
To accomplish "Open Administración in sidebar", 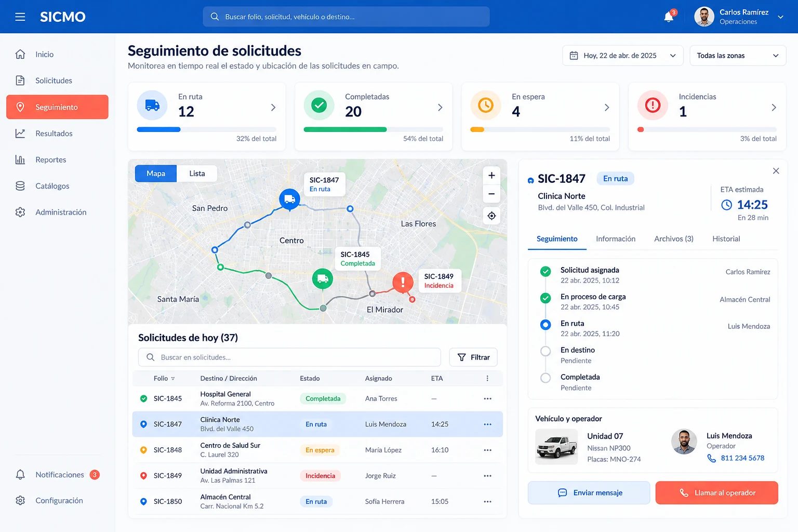I will 57,212.
